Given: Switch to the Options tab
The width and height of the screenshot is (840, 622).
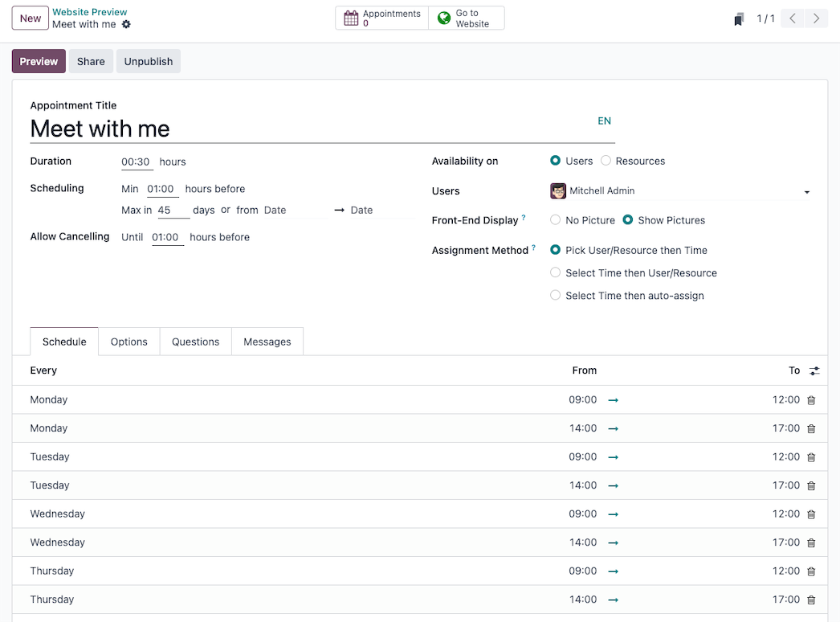Looking at the screenshot, I should click(x=128, y=341).
